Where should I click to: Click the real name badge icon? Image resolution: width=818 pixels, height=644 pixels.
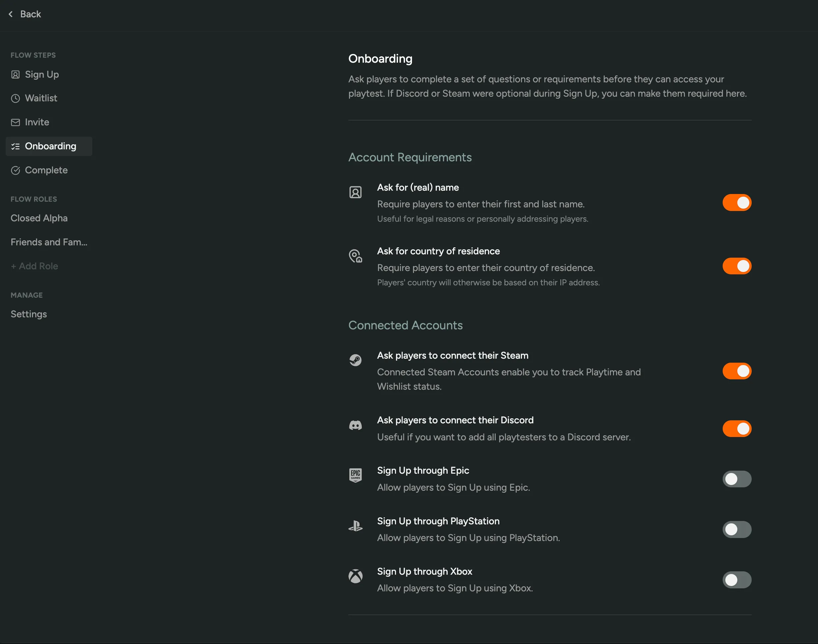[x=356, y=192]
